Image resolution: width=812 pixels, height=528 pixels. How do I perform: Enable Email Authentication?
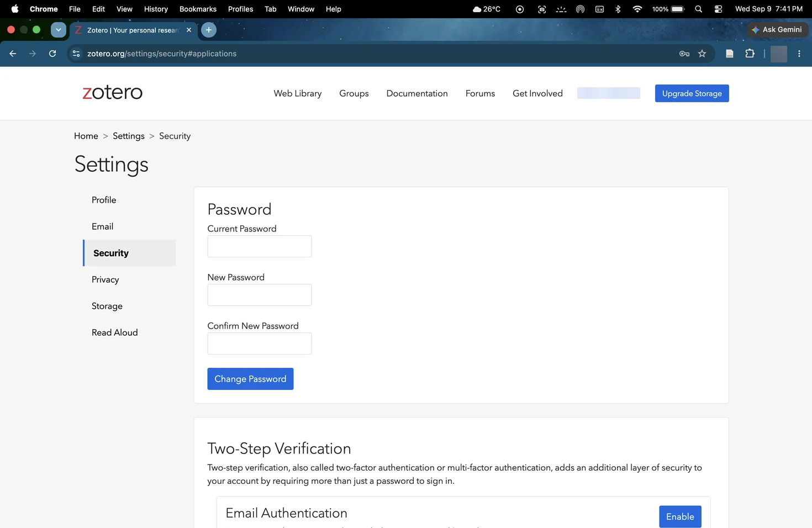680,516
